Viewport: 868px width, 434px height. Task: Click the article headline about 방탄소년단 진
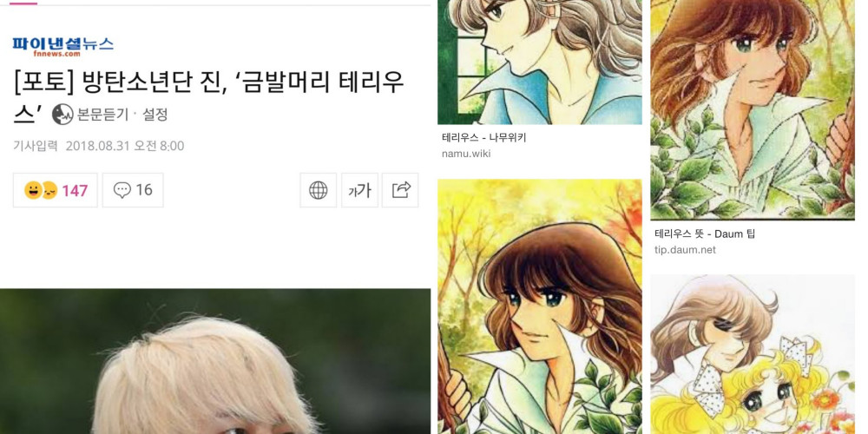(x=208, y=97)
